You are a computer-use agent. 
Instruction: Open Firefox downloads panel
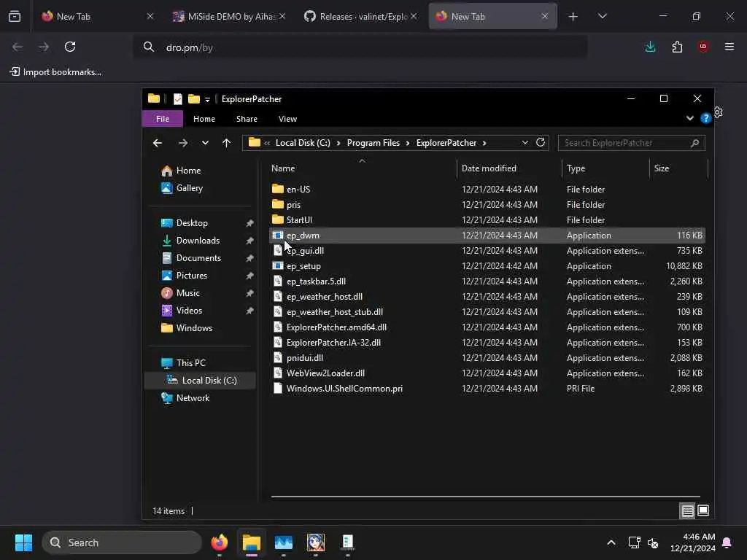tap(650, 47)
